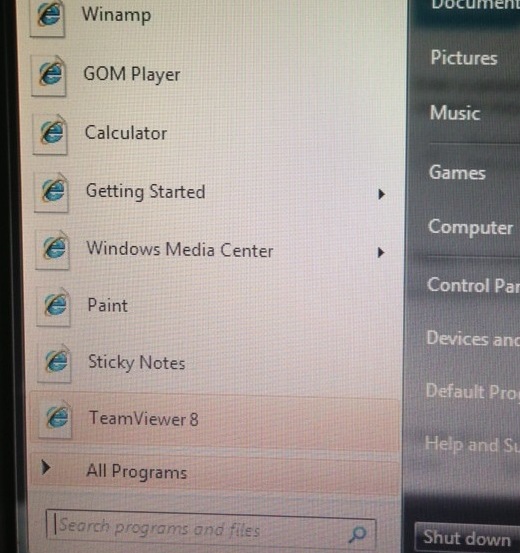Open the Control Panel link
The width and height of the screenshot is (520, 553).
click(473, 285)
